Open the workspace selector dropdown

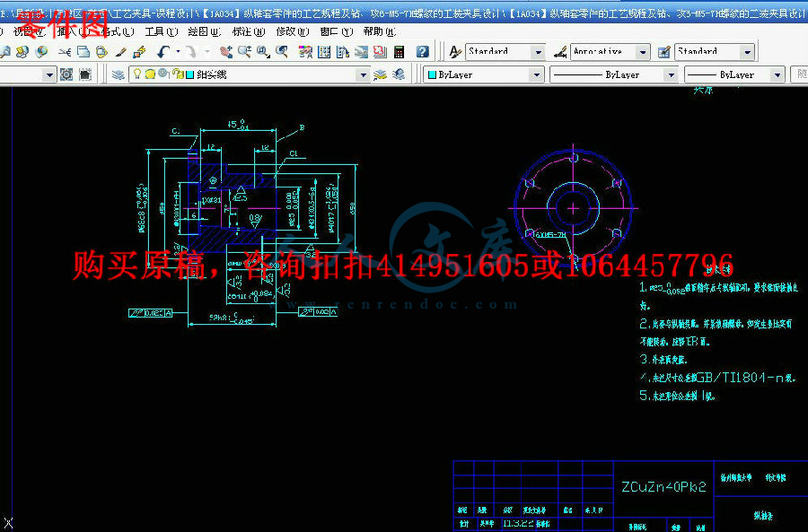click(49, 74)
